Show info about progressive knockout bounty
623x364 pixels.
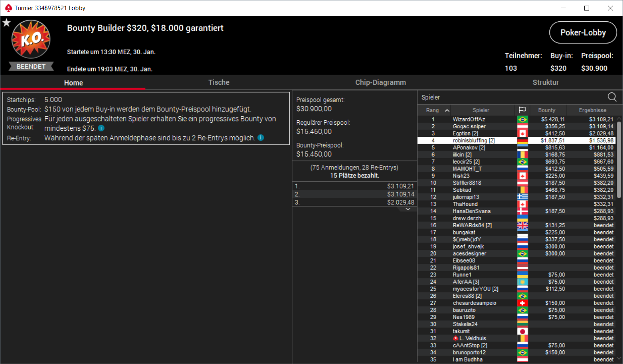[x=101, y=128]
